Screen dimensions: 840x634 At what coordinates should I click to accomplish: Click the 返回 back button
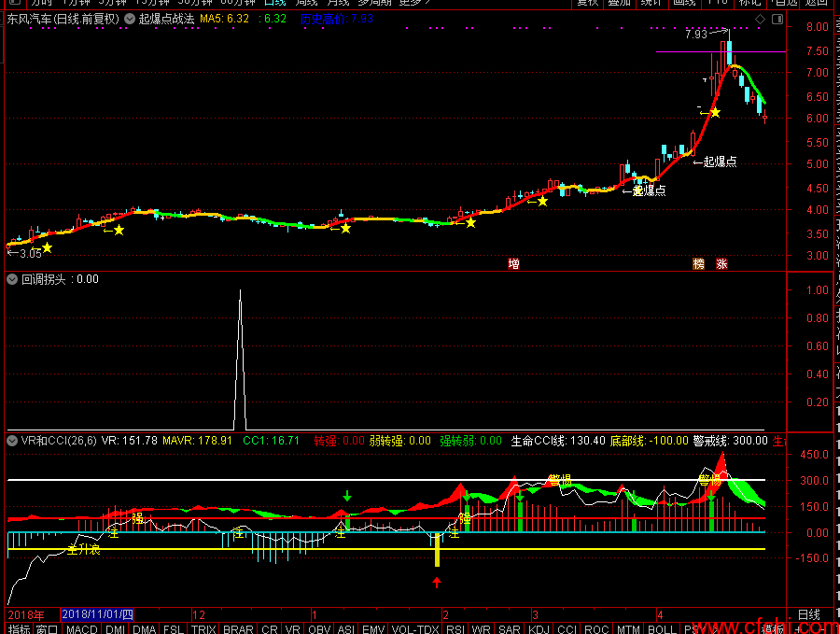pos(817,3)
